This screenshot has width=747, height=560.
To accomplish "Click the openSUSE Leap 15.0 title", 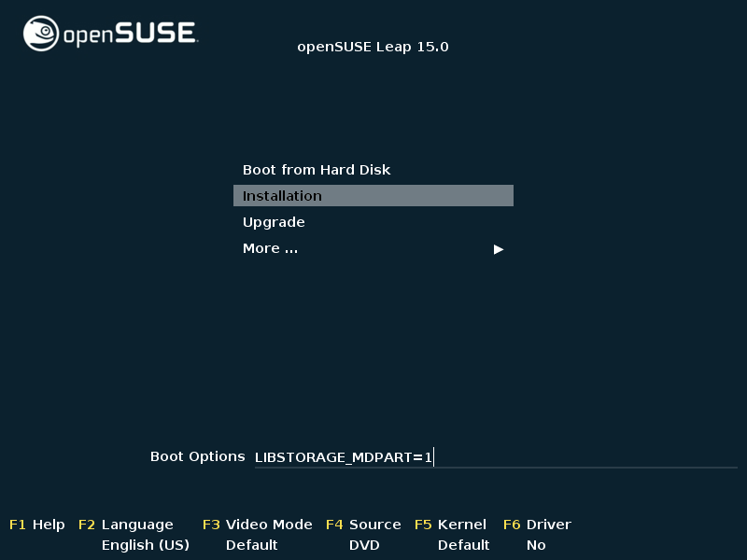I will [x=373, y=47].
